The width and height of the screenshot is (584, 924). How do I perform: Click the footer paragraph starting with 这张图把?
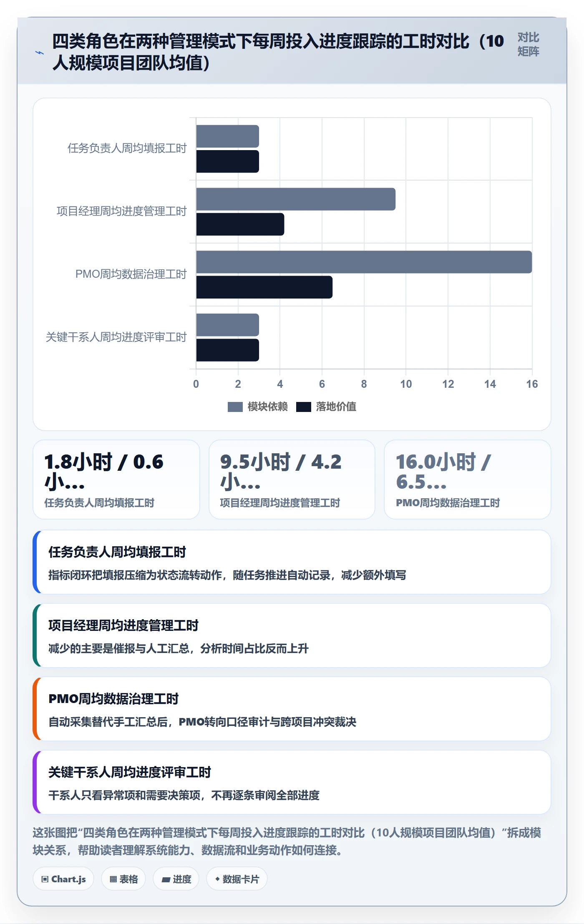(x=287, y=841)
